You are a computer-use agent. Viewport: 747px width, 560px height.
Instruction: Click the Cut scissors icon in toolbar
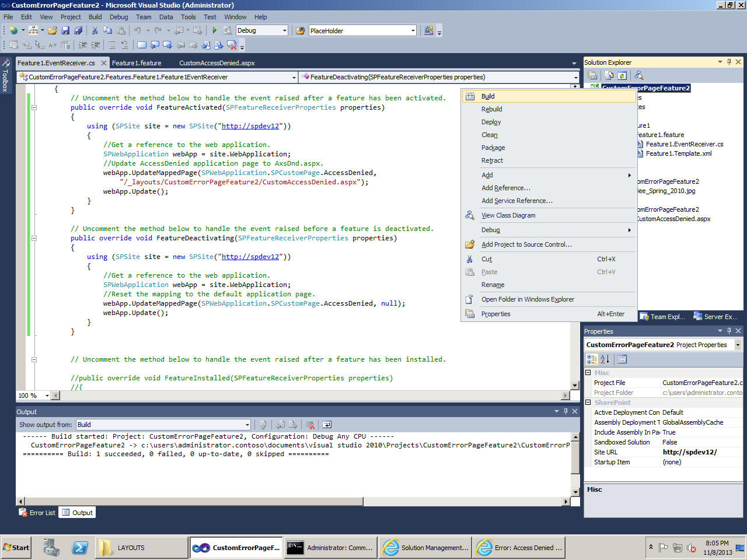95,30
